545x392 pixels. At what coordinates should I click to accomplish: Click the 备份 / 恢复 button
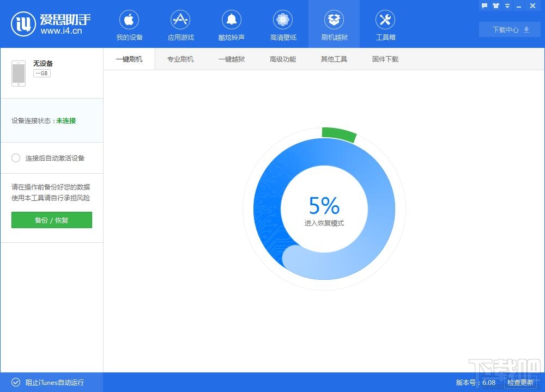point(51,220)
